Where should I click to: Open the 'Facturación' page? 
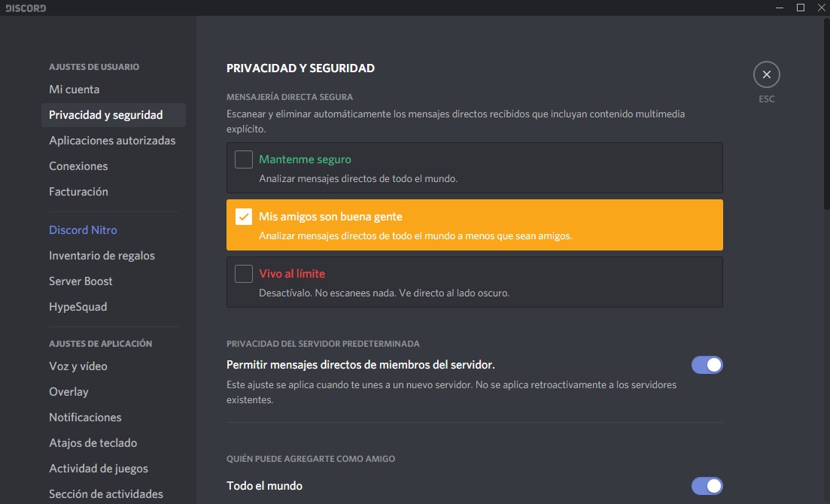coord(78,192)
